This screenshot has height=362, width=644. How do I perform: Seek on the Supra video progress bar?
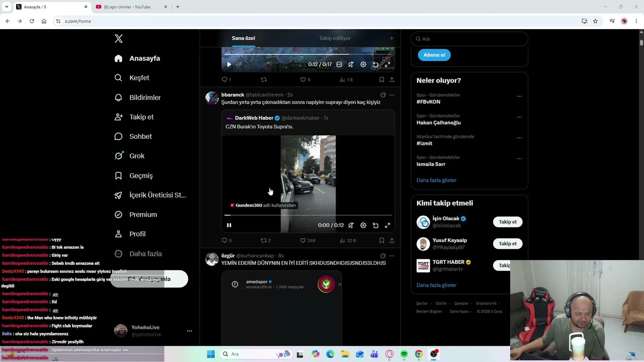click(x=308, y=215)
